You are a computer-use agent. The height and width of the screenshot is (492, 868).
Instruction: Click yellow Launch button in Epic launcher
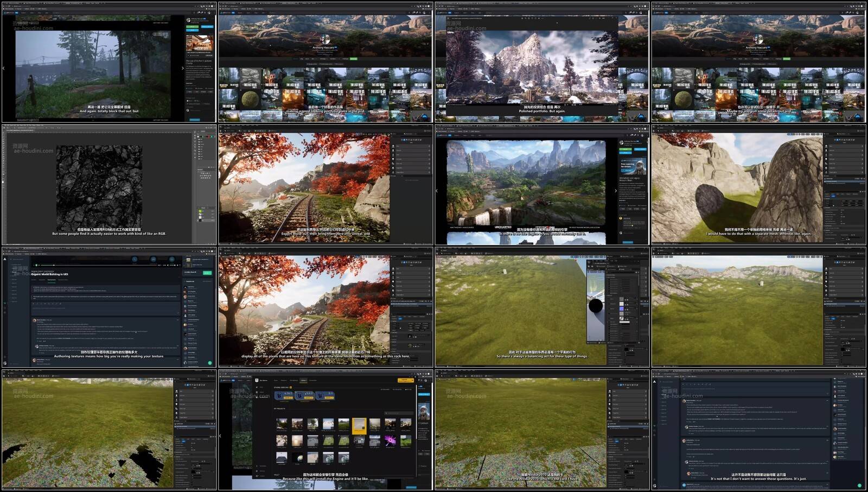click(x=406, y=380)
